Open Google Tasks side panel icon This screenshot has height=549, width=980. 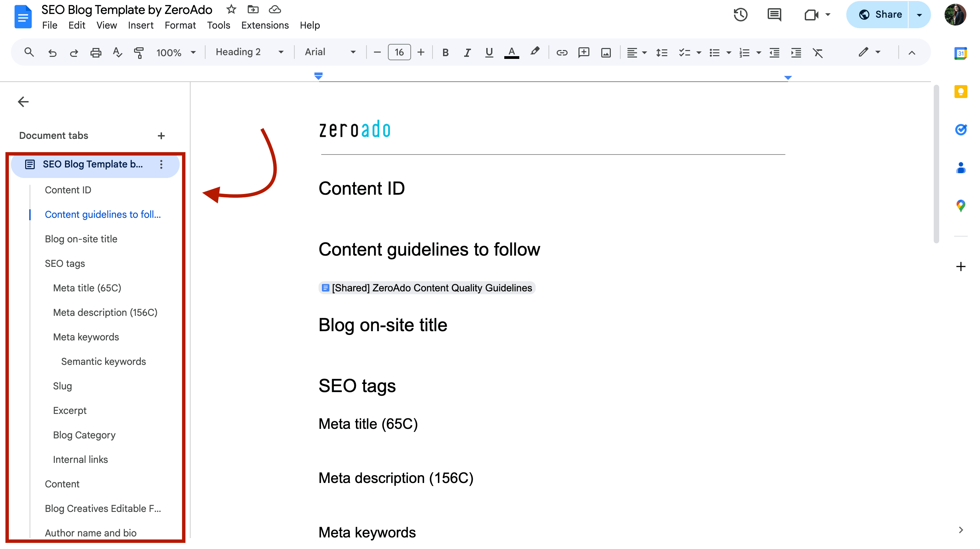(x=960, y=130)
